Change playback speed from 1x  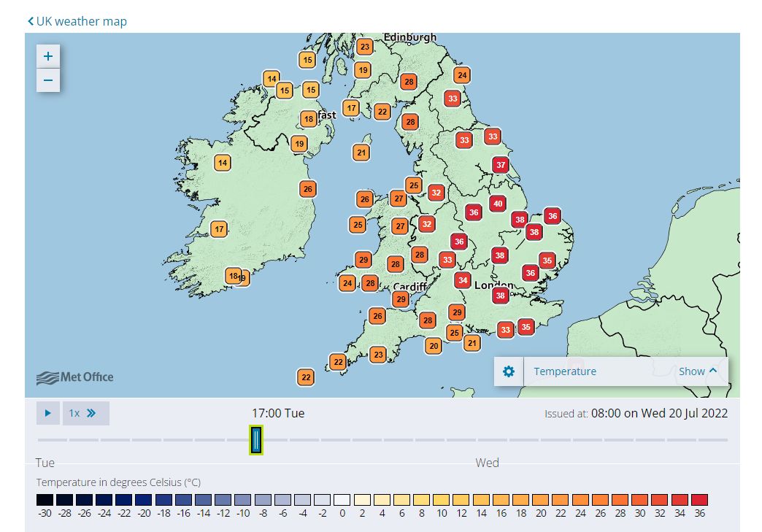[x=85, y=414]
